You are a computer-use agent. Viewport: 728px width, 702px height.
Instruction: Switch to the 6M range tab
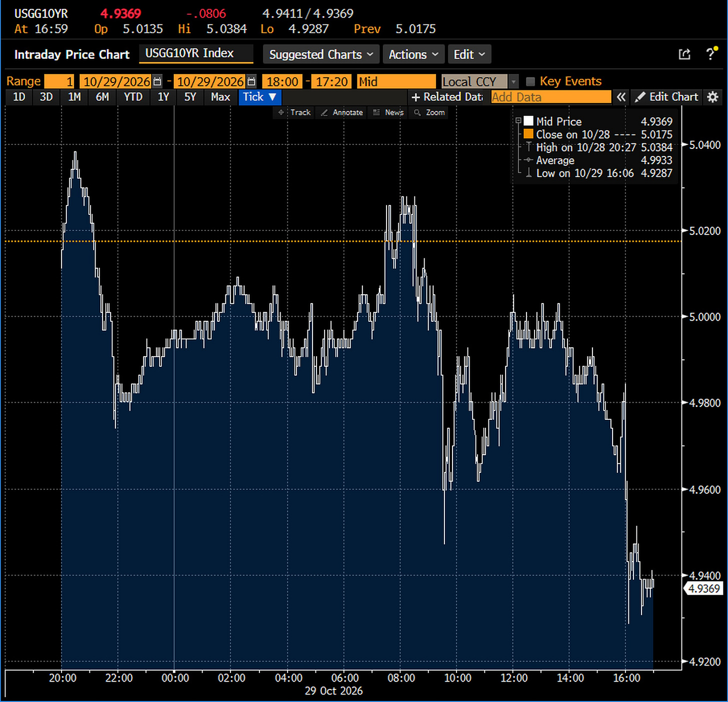click(102, 97)
